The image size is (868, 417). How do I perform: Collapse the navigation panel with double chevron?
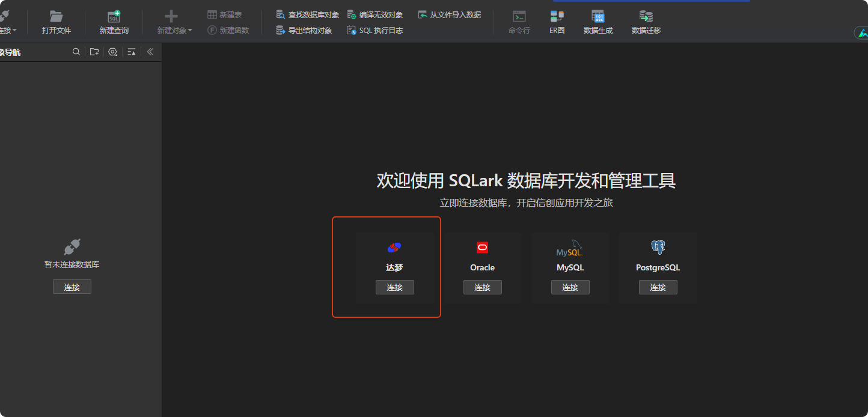pos(150,52)
